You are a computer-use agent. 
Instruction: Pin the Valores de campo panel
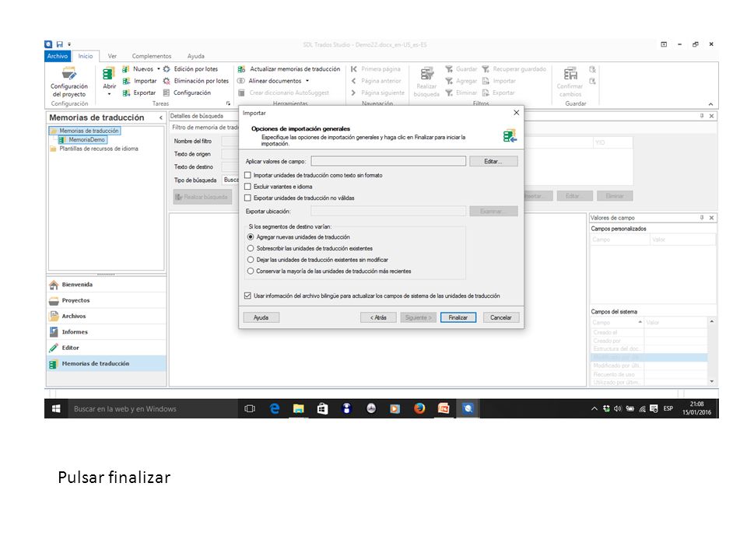(x=702, y=218)
